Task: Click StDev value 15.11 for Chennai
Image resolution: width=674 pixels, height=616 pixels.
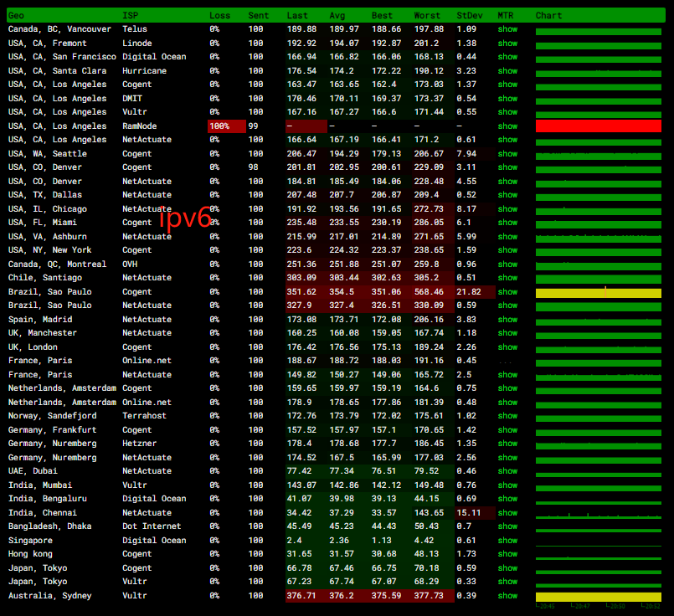Action: click(x=469, y=513)
